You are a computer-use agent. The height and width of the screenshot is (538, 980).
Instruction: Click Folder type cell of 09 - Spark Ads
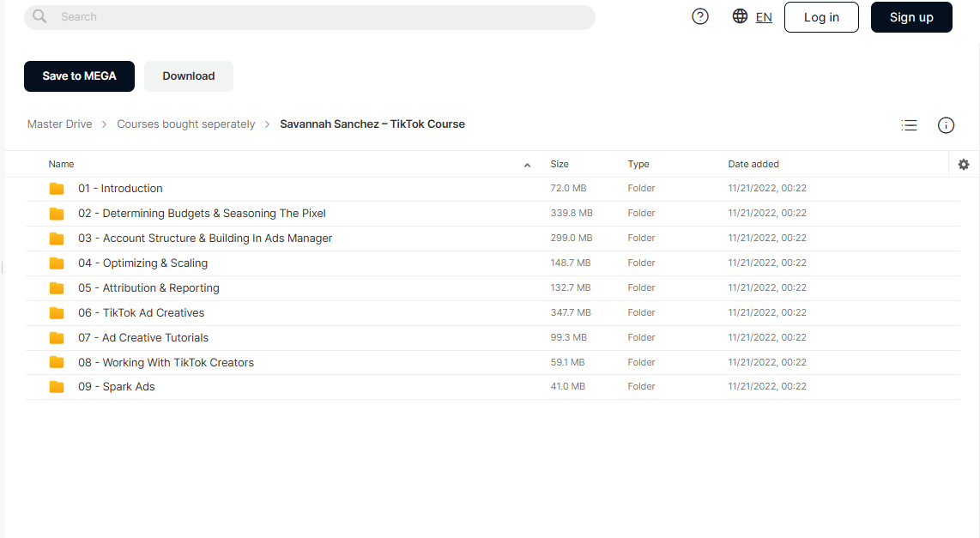(x=641, y=387)
